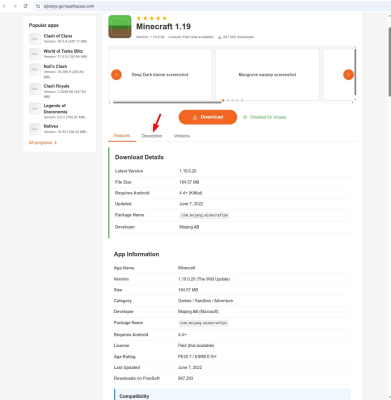The width and height of the screenshot is (391, 400).
Task: Click the License Paid trial available value
Action: point(196,346)
